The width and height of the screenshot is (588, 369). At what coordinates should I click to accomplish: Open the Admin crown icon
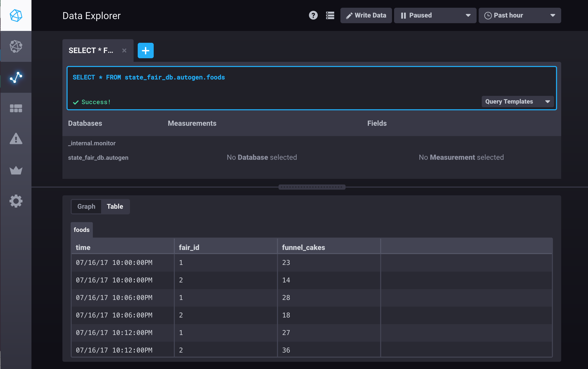(16, 170)
